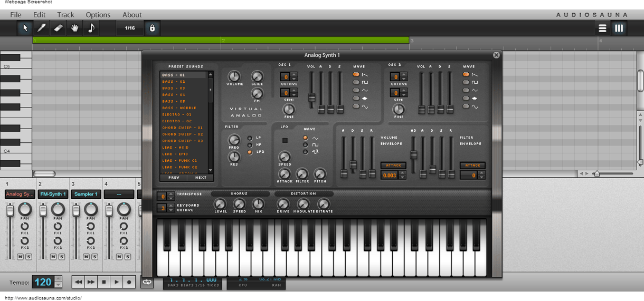Screen dimensions: 644x301
Task: Click the LFO Pitch knob
Action: click(320, 173)
